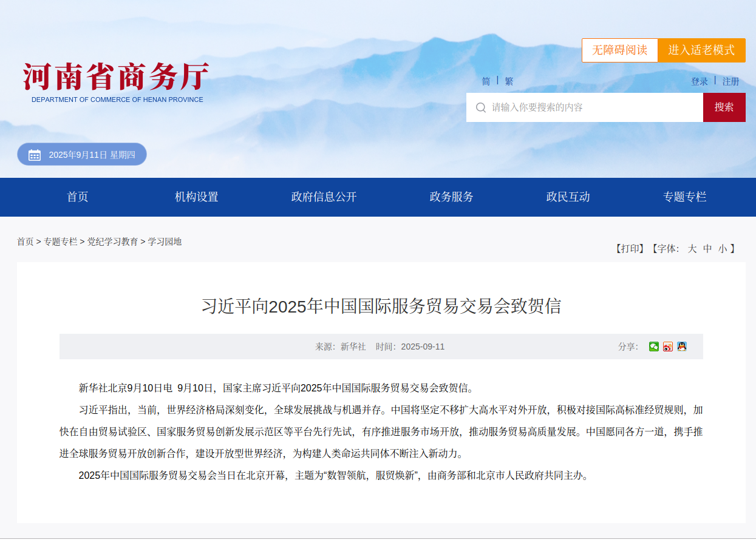Click the calendar icon beside the date

point(35,155)
